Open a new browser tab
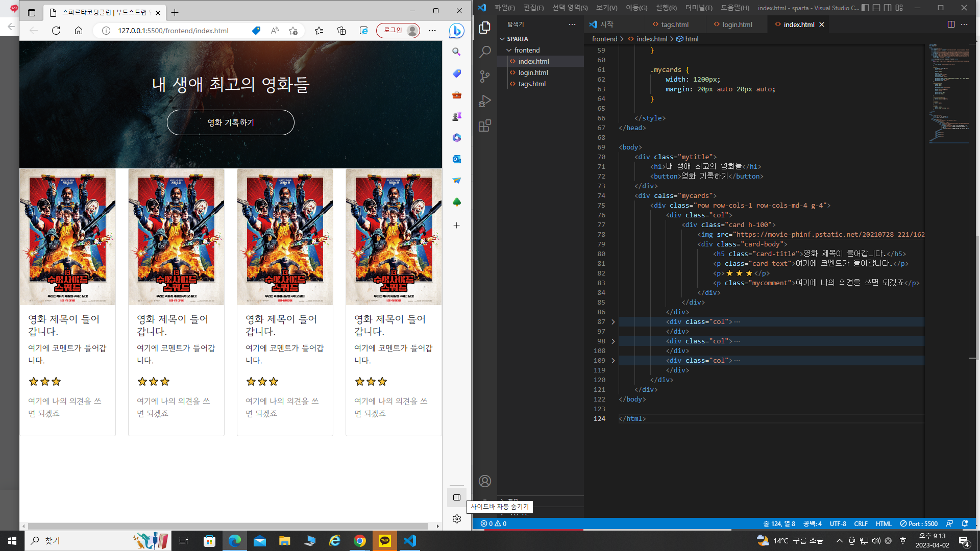This screenshot has height=551, width=980. click(175, 12)
